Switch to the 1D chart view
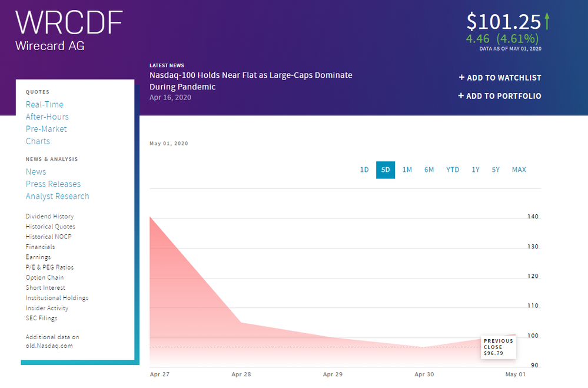This screenshot has height=388, width=588. tap(364, 170)
